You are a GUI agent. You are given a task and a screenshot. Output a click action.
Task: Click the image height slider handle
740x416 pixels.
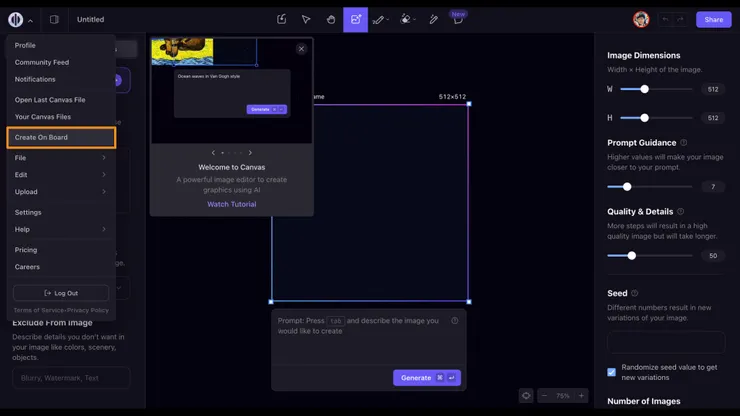644,118
